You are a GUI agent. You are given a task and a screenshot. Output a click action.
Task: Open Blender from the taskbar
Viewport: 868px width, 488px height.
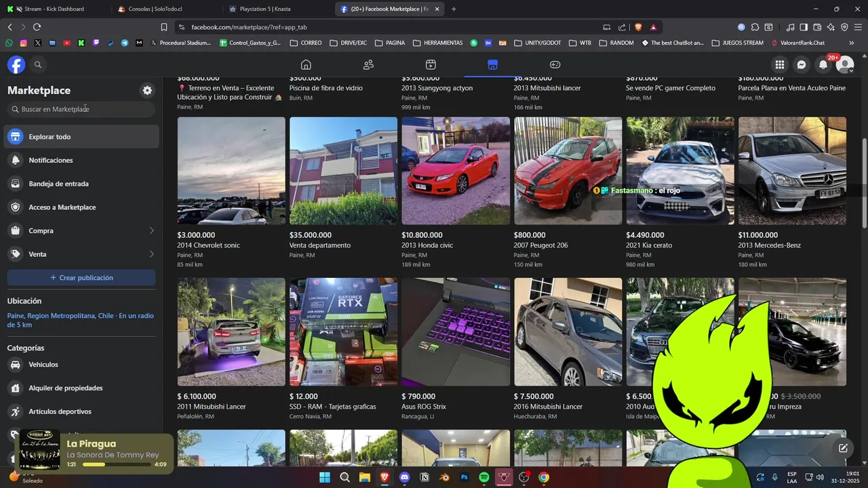coord(445,477)
